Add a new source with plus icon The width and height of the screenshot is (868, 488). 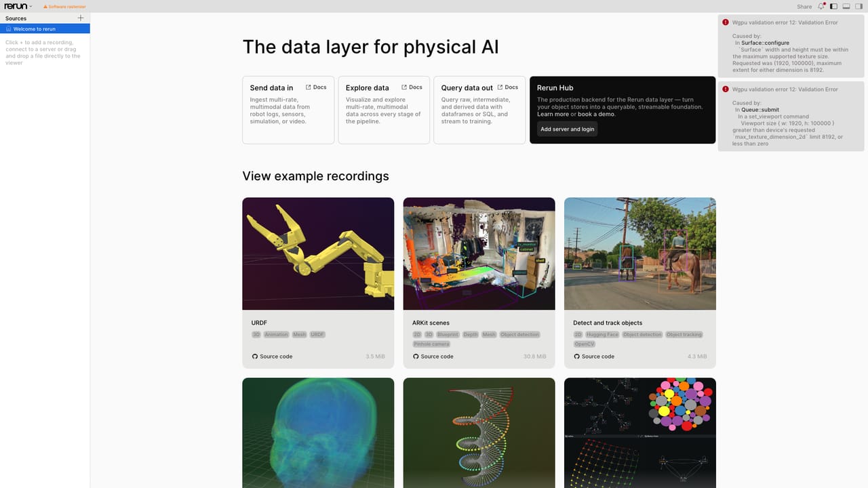pyautogui.click(x=81, y=18)
